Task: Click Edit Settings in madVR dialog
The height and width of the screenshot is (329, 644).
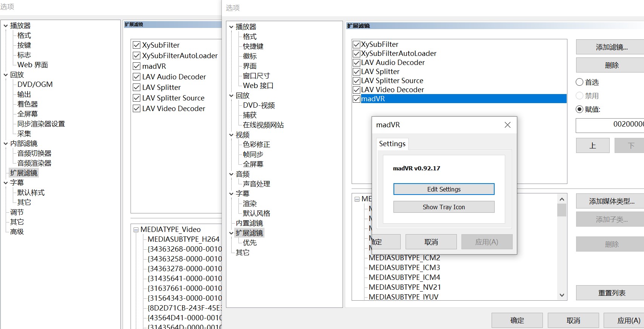Action: pos(444,189)
